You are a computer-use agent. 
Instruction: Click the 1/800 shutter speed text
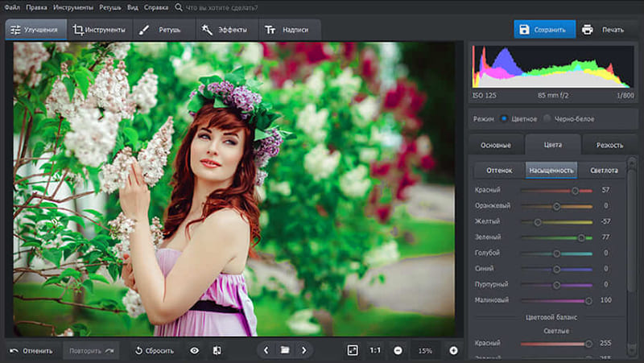tap(625, 95)
